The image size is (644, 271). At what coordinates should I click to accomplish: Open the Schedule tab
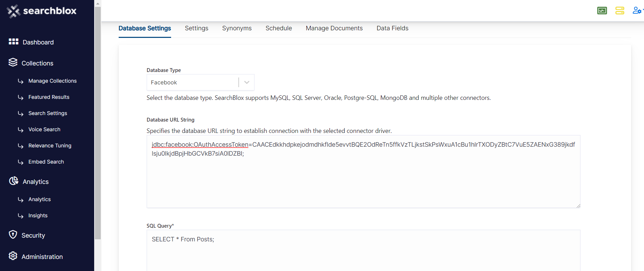coord(279,28)
